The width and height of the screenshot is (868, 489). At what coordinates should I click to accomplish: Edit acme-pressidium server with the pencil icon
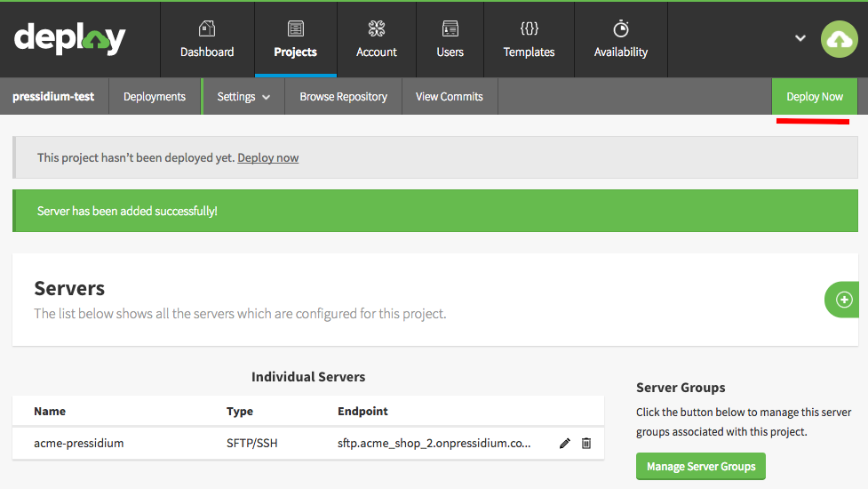[565, 443]
